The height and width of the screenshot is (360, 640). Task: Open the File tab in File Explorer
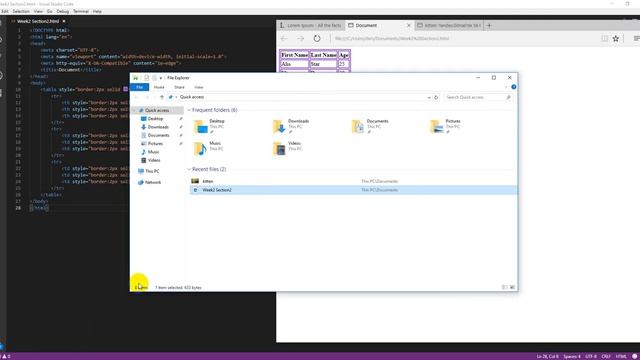140,87
